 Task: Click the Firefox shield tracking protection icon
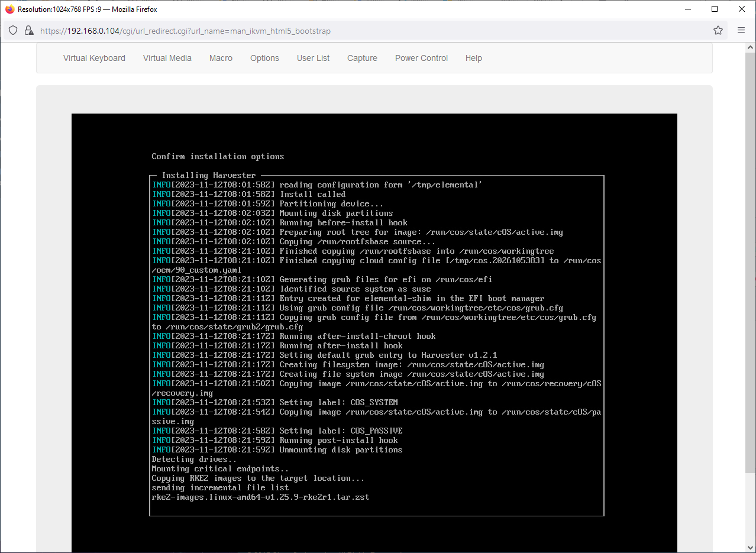pyautogui.click(x=13, y=30)
